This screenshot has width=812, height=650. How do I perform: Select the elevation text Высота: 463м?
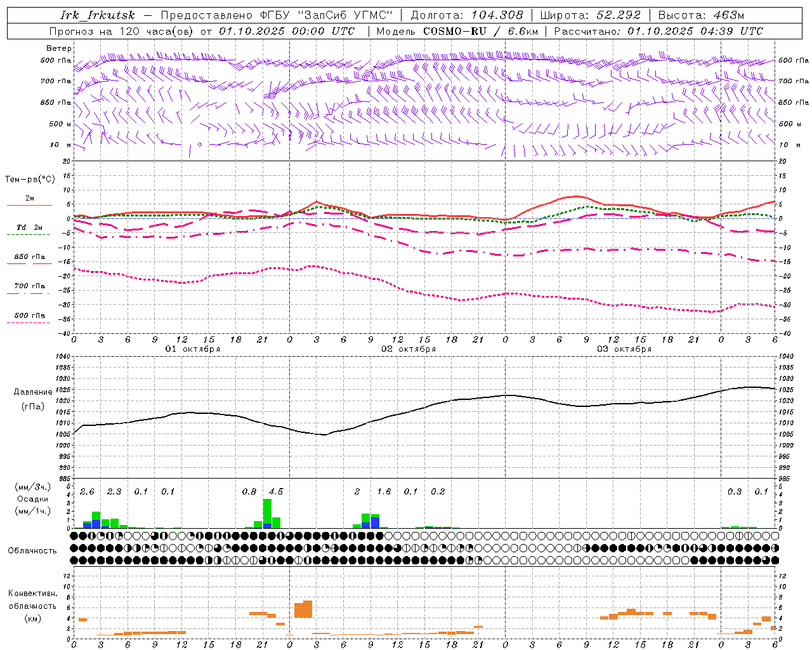[x=701, y=15]
